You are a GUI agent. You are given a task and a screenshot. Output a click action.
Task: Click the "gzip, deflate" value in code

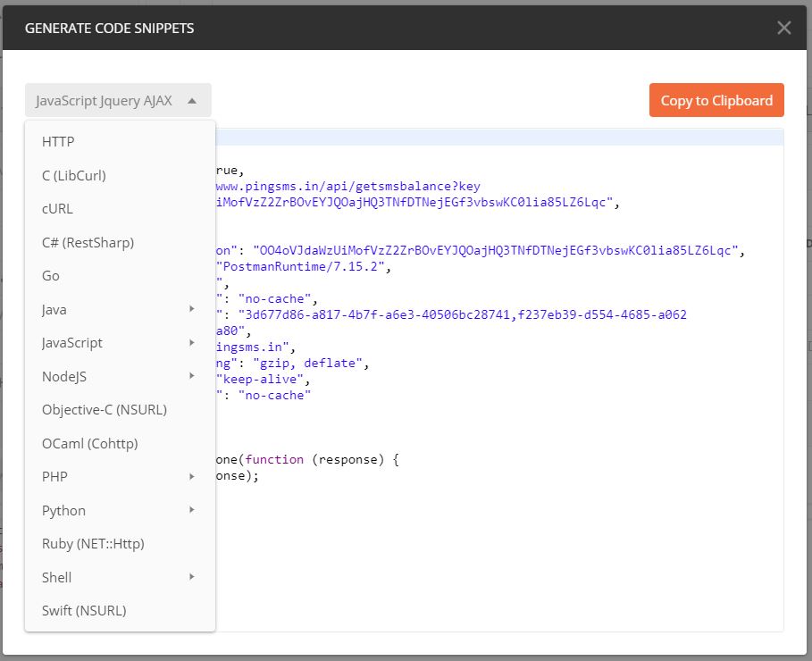coord(307,364)
